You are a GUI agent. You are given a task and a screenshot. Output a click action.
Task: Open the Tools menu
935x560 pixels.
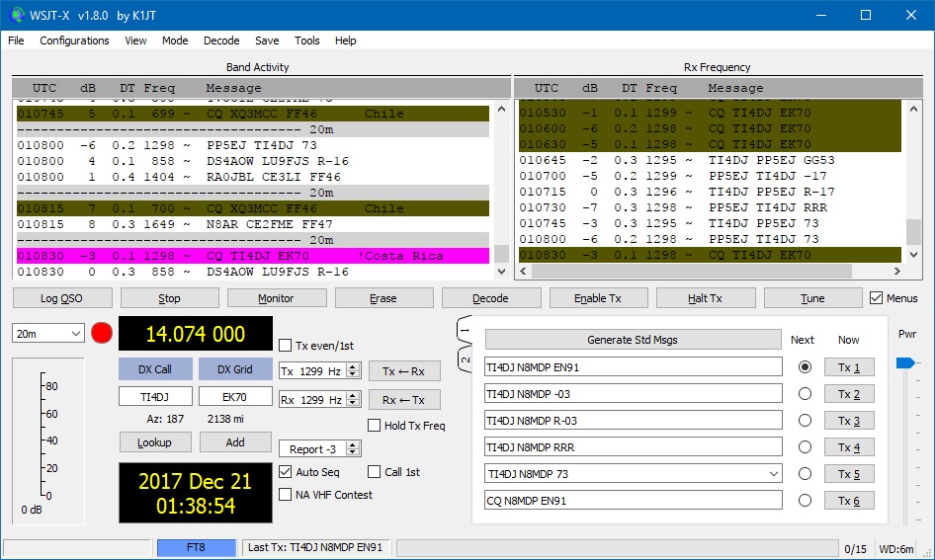[306, 40]
